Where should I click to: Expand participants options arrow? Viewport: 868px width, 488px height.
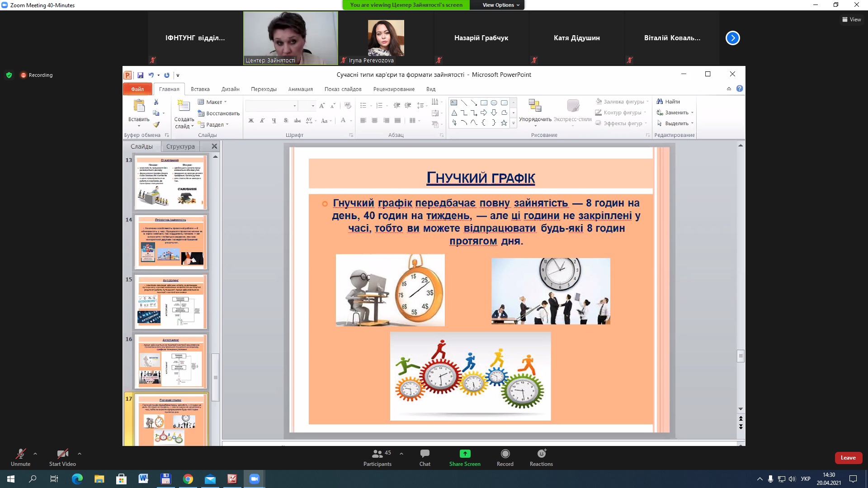(401, 454)
